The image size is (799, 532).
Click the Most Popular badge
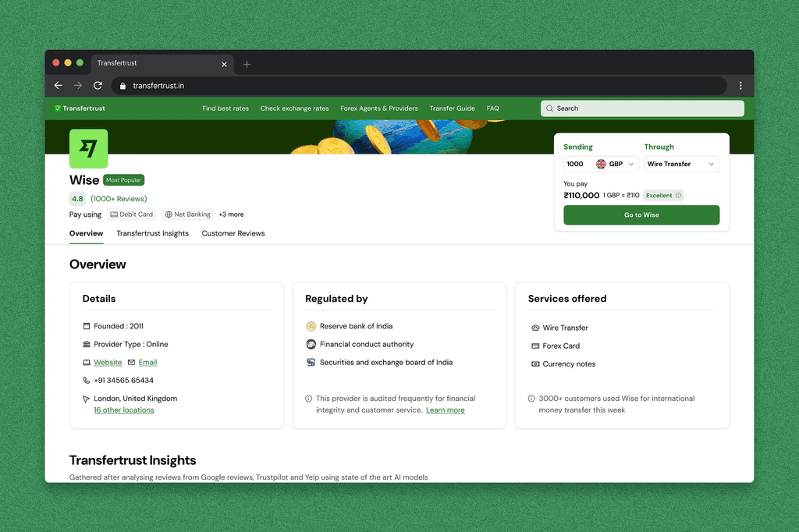click(124, 180)
